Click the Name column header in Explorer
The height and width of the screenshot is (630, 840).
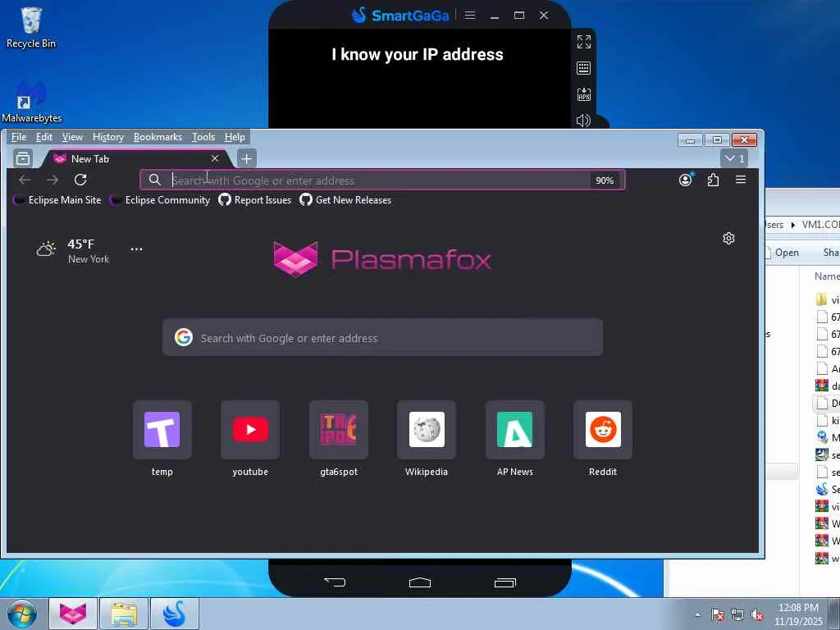tap(827, 276)
